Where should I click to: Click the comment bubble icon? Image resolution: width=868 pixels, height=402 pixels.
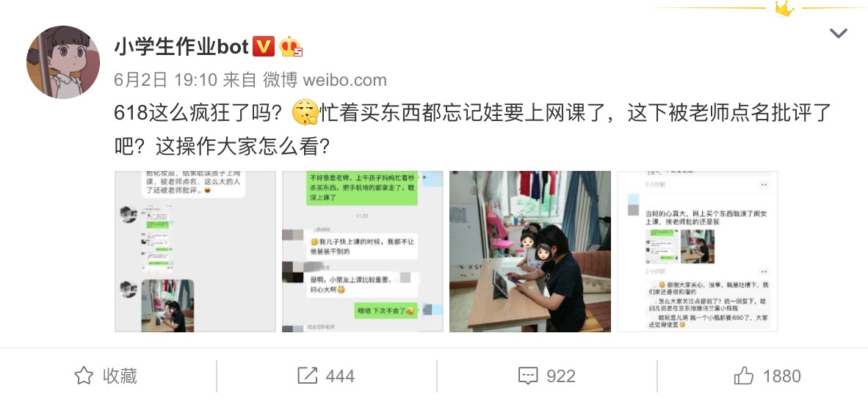(528, 376)
